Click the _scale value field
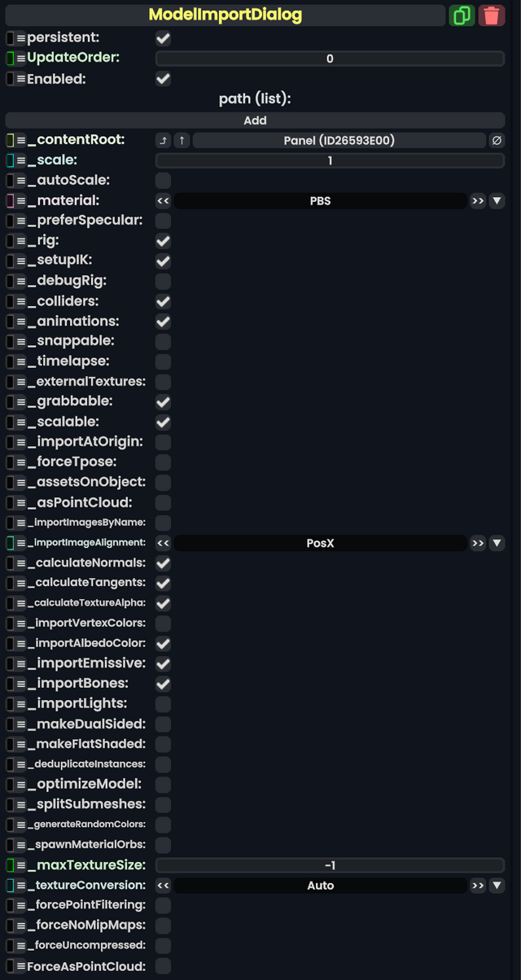Image resolution: width=521 pixels, height=980 pixels. coord(330,160)
